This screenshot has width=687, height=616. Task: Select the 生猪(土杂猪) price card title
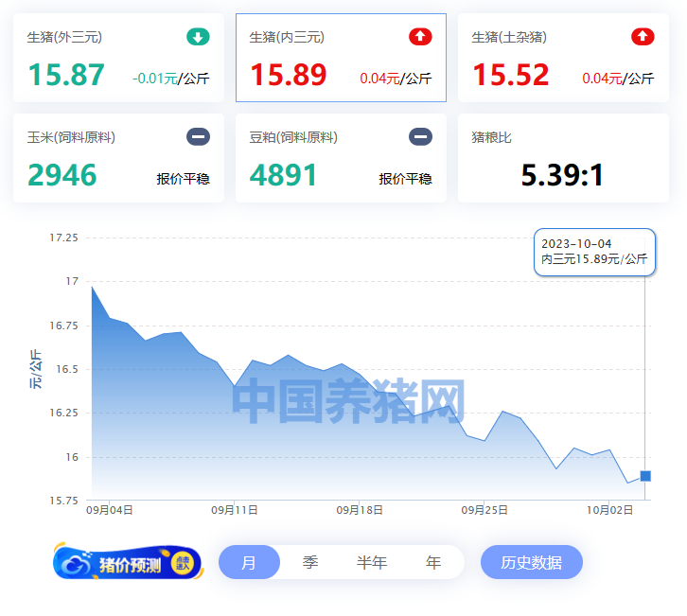click(509, 37)
